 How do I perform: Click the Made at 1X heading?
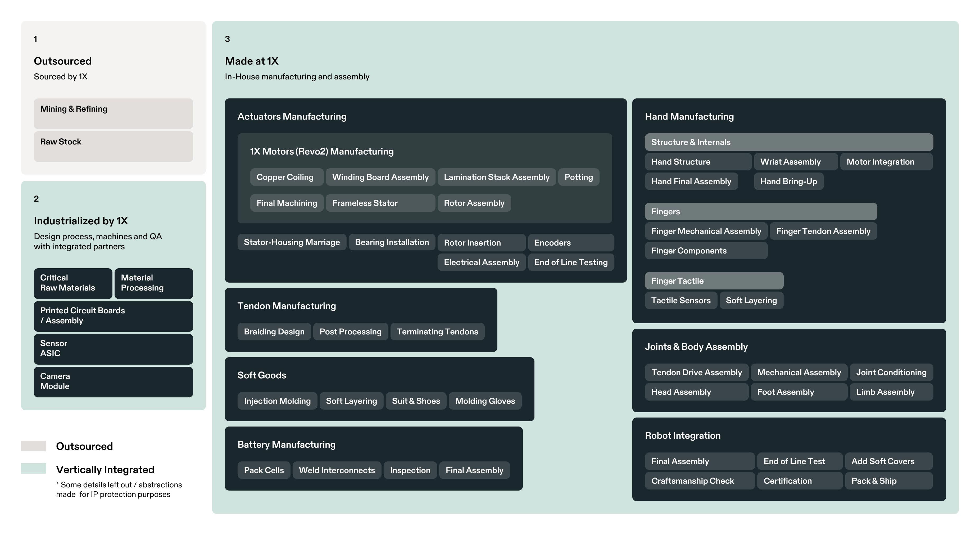tap(251, 61)
